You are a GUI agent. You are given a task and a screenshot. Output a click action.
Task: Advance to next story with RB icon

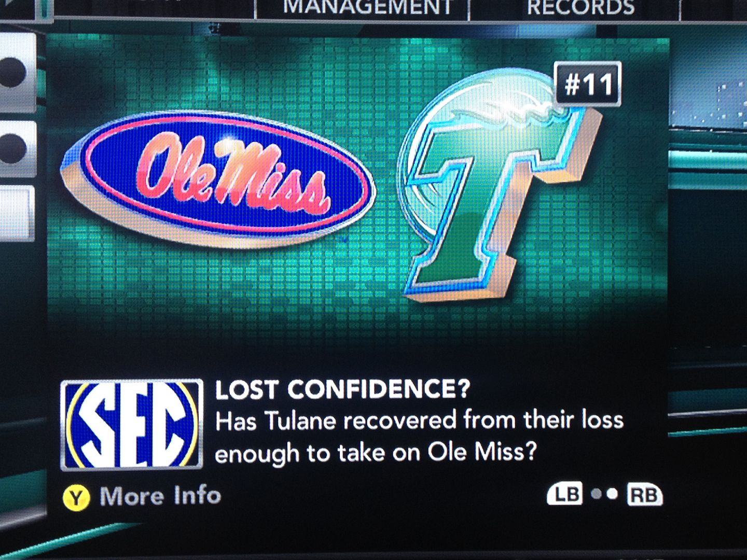pos(644,495)
